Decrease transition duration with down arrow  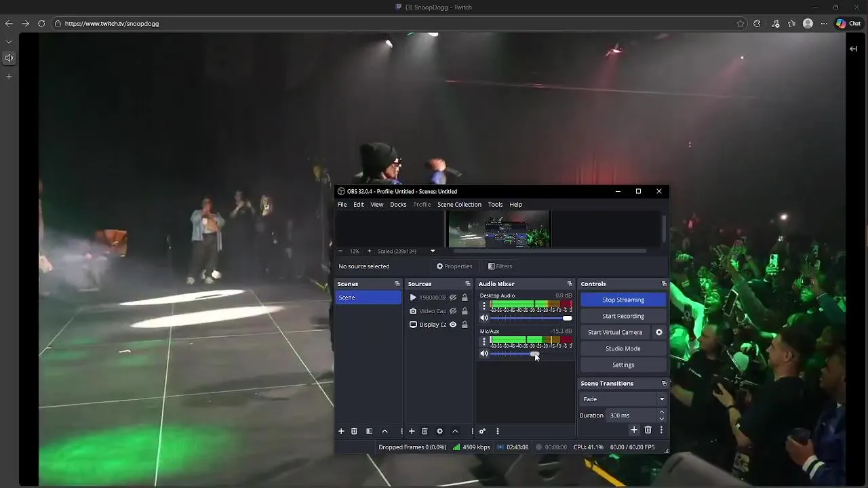[662, 419]
